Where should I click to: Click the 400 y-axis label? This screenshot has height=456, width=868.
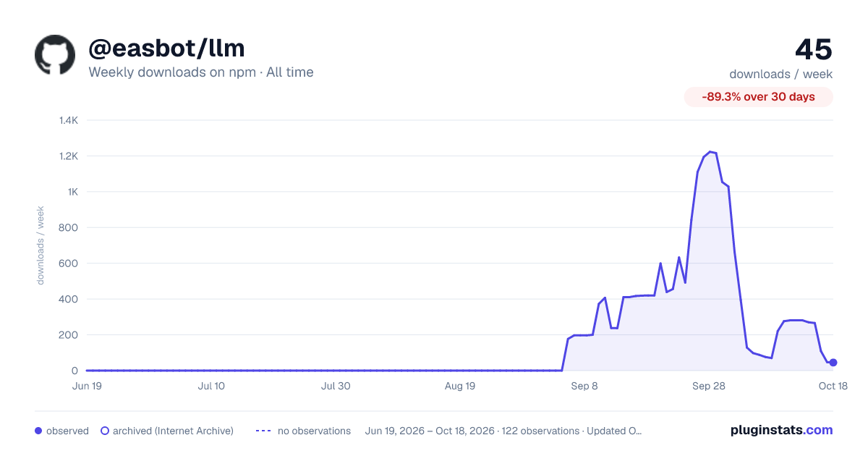(69, 299)
